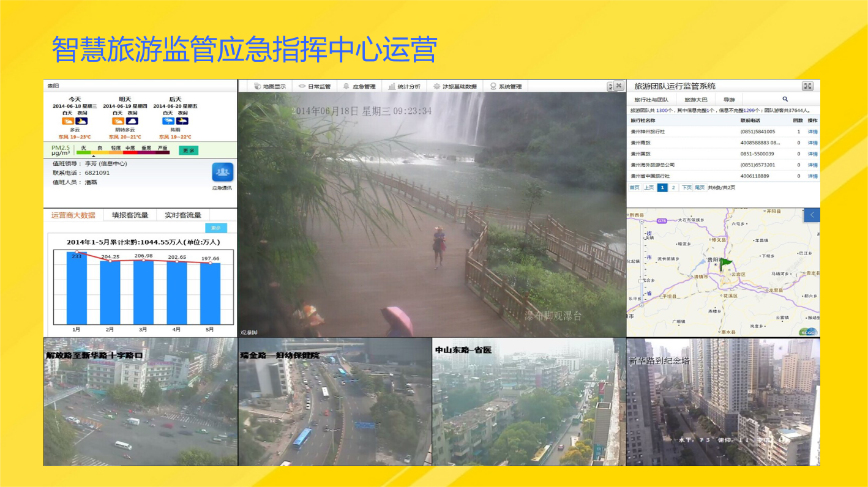Open 详情 link for 贵州神州旅行社
The width and height of the screenshot is (868, 487).
(x=812, y=132)
